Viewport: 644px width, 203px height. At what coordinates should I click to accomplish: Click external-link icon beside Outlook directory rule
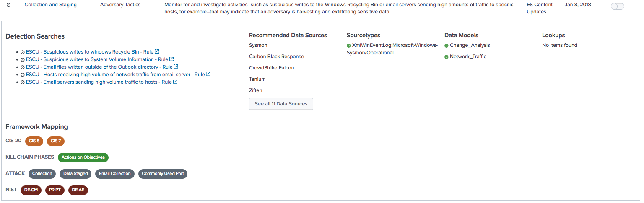[176, 67]
